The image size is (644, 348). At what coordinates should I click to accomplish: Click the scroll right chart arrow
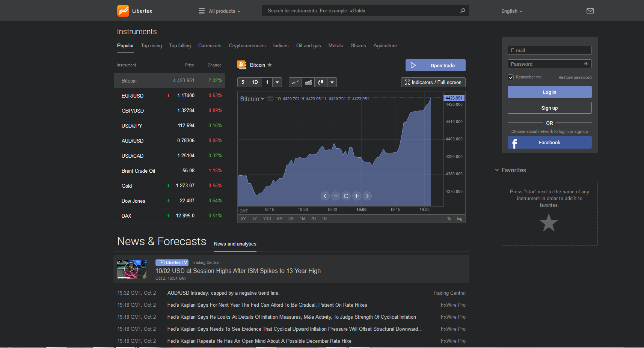tap(367, 196)
